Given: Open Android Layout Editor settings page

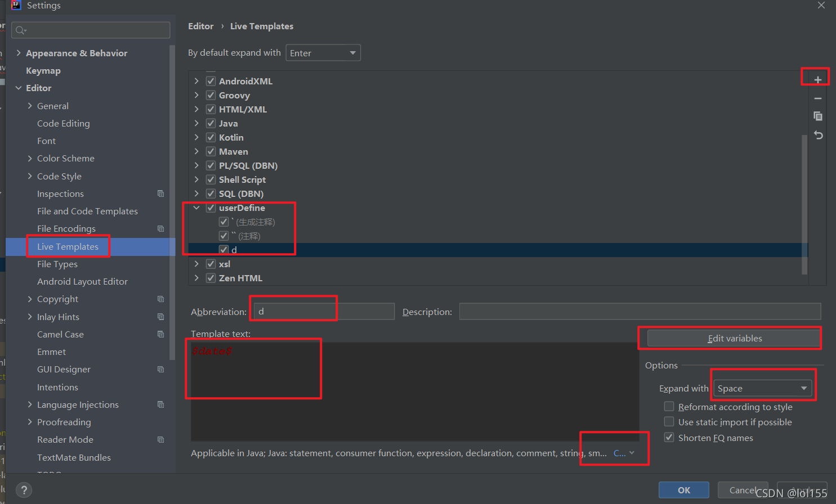Looking at the screenshot, I should [x=82, y=281].
